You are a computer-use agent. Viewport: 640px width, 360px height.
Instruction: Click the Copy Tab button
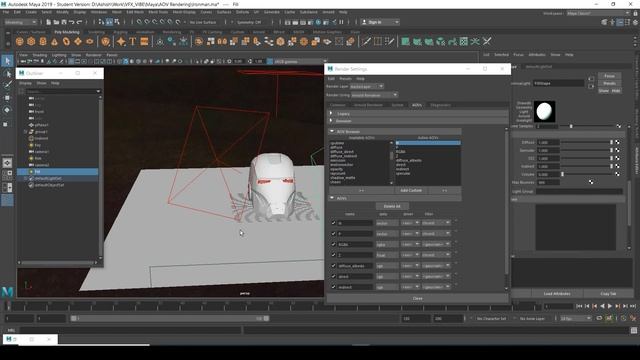(608, 293)
